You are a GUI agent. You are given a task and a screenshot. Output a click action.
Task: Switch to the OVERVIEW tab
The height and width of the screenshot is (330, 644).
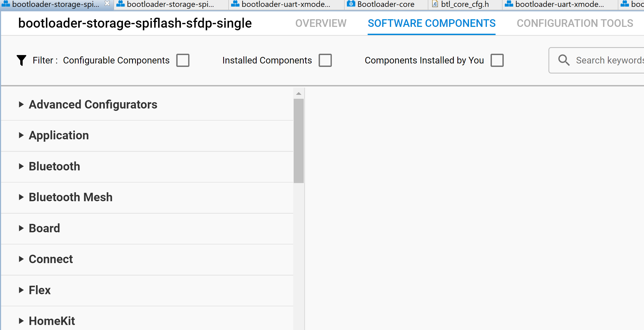(x=321, y=23)
